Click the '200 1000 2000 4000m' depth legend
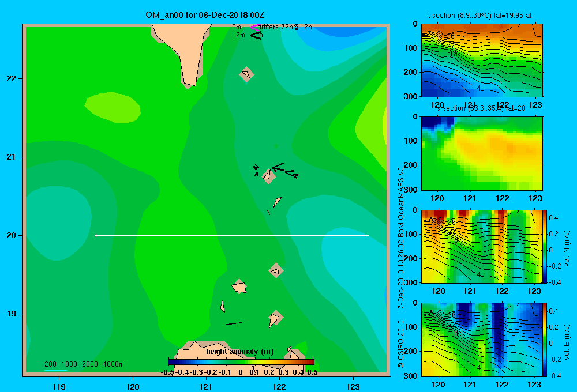This screenshot has height=392, width=577. 84,364
